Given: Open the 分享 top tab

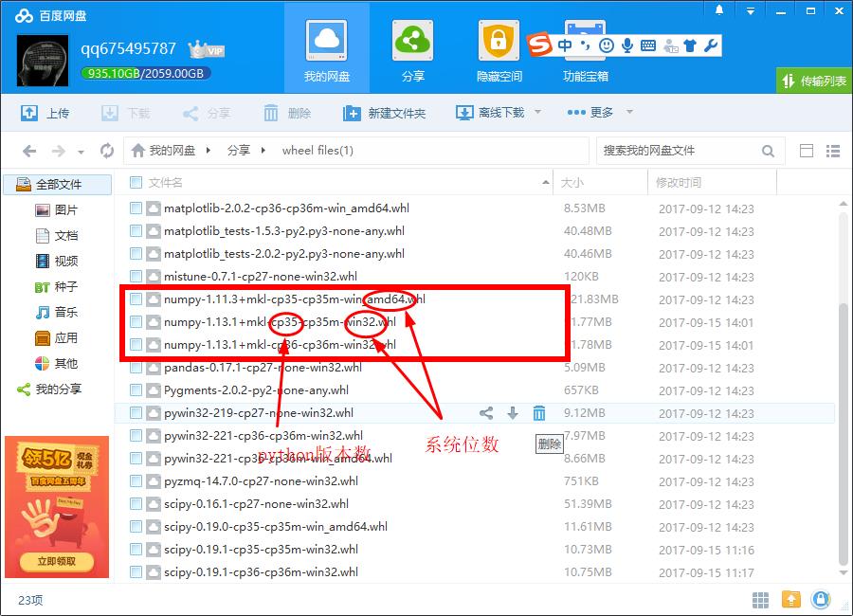Looking at the screenshot, I should pyautogui.click(x=412, y=49).
